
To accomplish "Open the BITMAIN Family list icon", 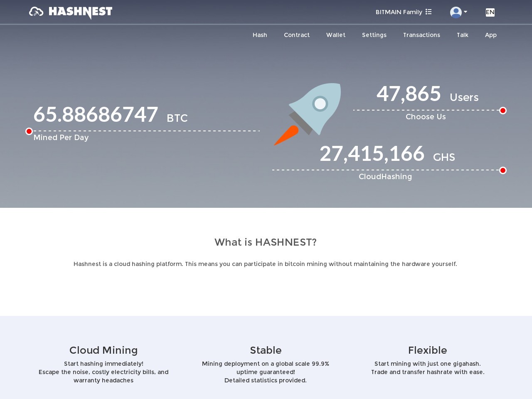I will pos(429,12).
